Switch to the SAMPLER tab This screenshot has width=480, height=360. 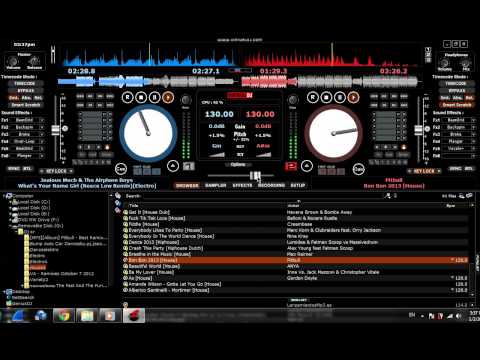[215, 185]
